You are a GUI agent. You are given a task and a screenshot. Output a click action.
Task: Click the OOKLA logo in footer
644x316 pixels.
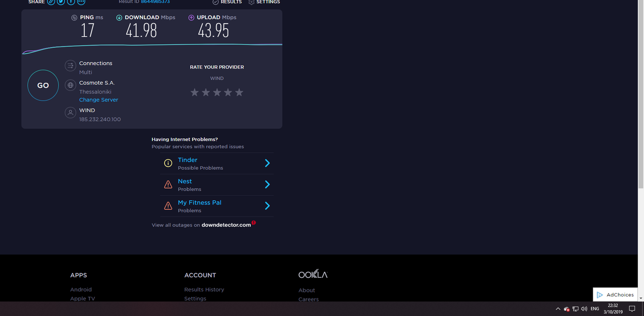[313, 274]
